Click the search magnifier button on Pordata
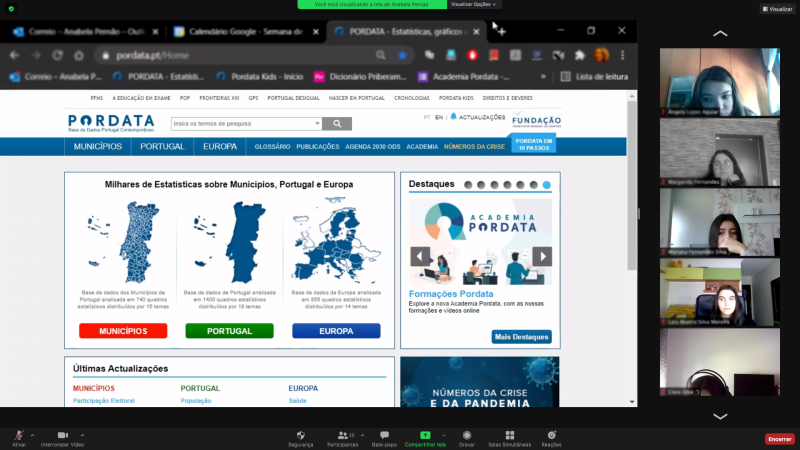Image resolution: width=800 pixels, height=450 pixels. click(x=337, y=124)
